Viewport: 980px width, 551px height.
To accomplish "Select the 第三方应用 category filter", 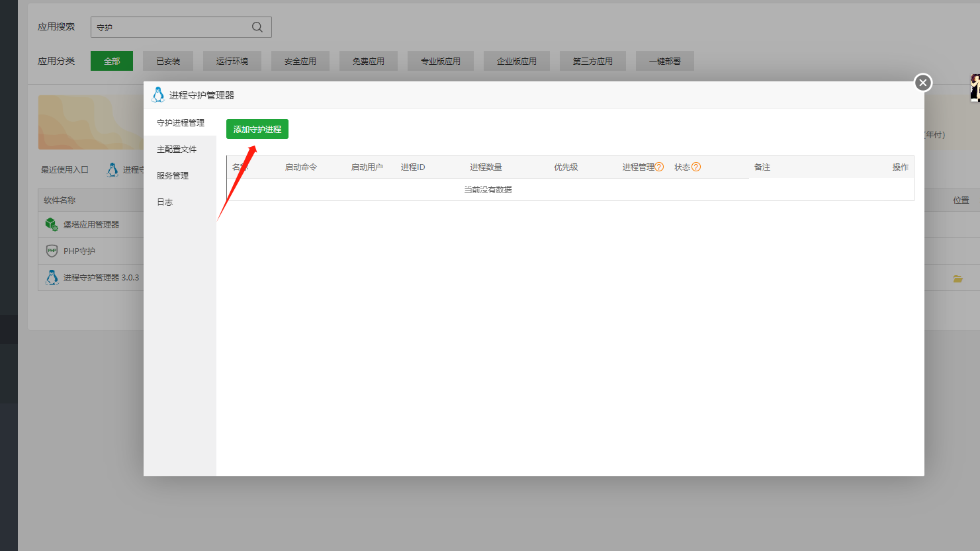I will click(593, 61).
